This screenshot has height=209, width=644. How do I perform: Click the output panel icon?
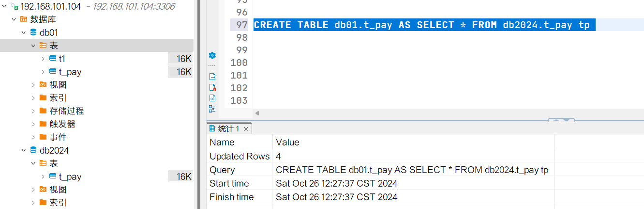[212, 77]
